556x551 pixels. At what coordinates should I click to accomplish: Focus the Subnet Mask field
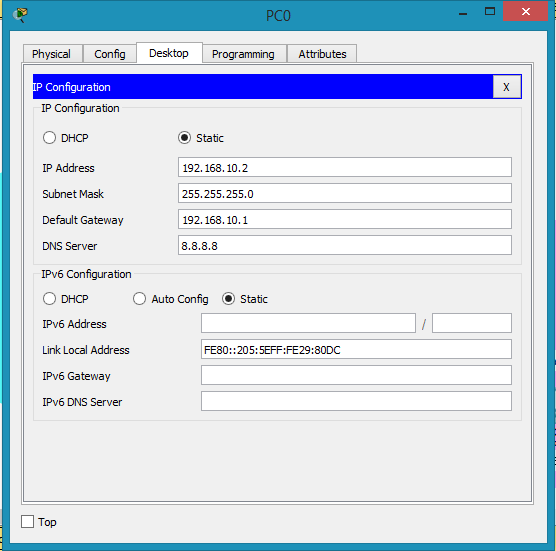(x=345, y=193)
